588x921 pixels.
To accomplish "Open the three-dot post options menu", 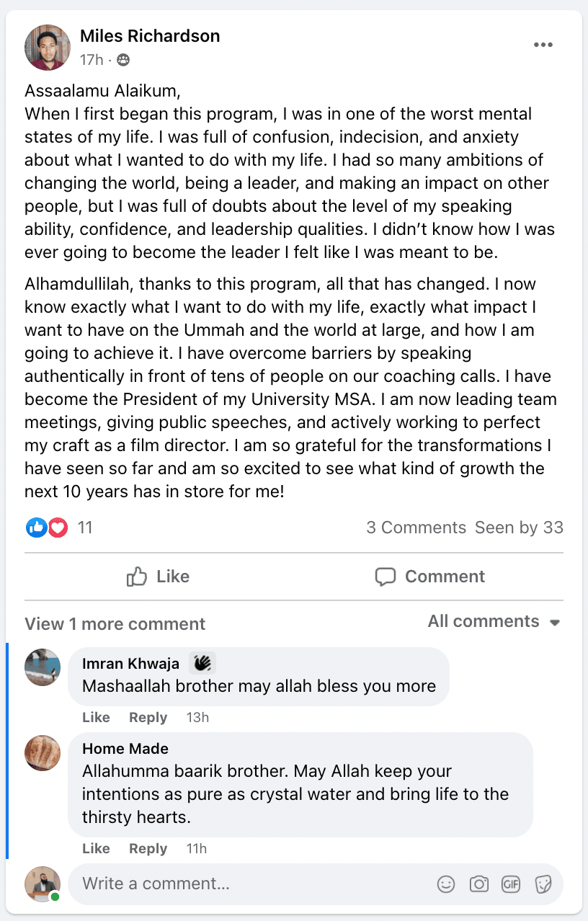I will (543, 45).
